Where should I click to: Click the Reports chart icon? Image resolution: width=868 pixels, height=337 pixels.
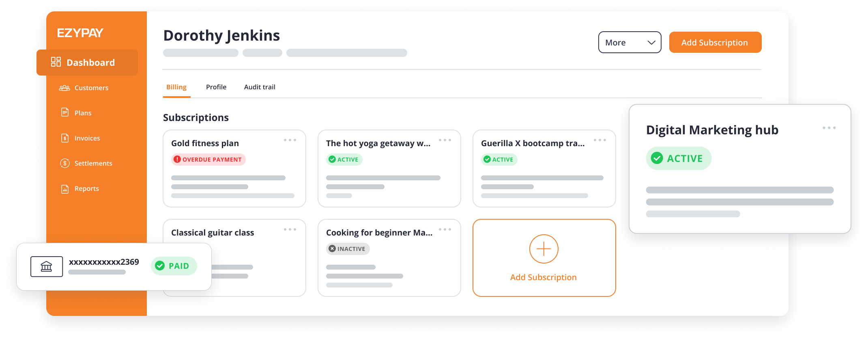[65, 189]
